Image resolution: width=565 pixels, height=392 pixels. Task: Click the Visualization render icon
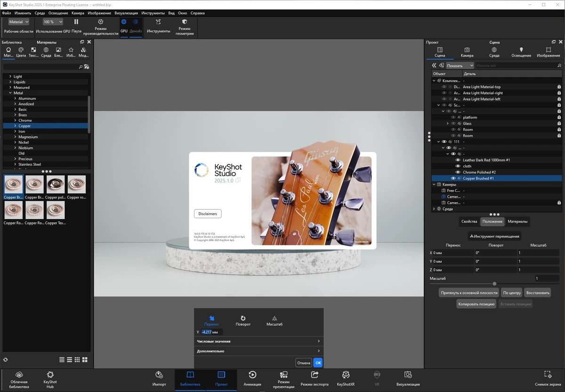pyautogui.click(x=408, y=375)
